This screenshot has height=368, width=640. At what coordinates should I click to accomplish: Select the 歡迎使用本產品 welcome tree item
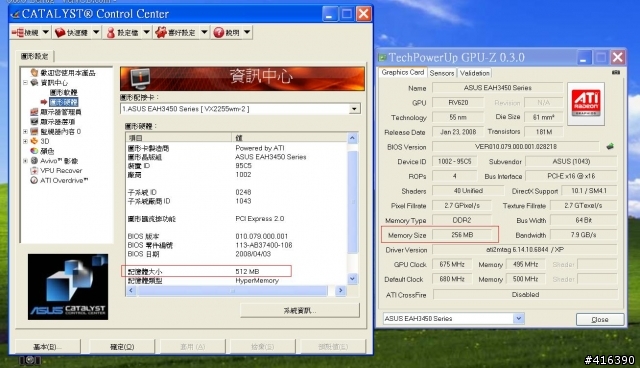click(x=68, y=73)
